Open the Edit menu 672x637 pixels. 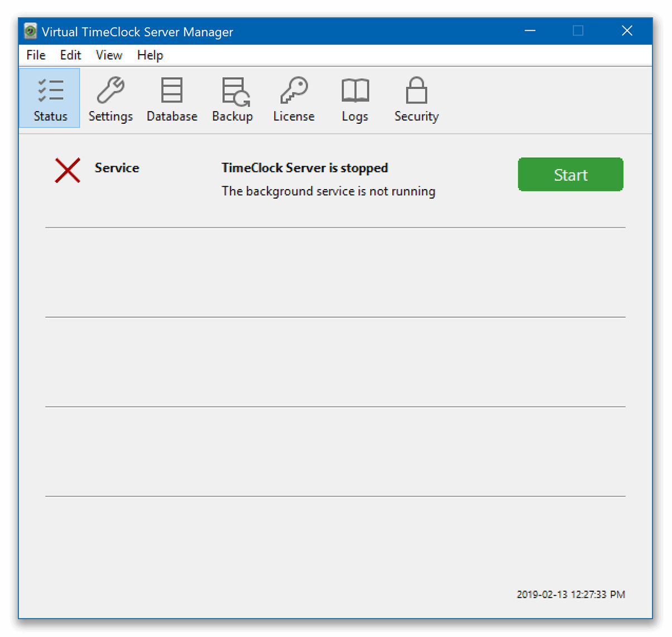(x=70, y=55)
